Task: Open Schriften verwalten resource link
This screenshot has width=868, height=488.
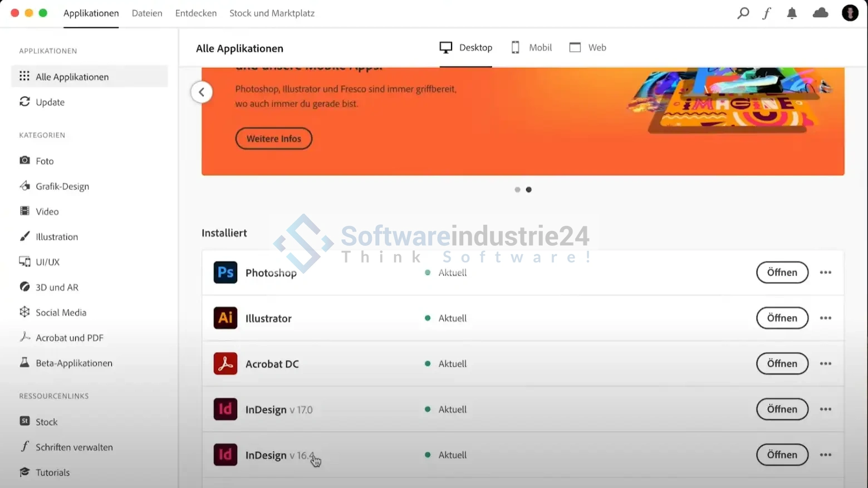Action: coord(74,447)
